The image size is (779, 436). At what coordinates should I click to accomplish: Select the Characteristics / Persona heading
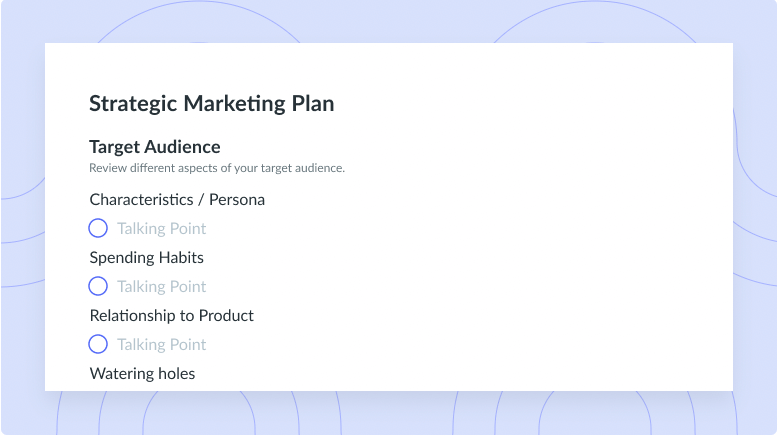pyautogui.click(x=177, y=200)
